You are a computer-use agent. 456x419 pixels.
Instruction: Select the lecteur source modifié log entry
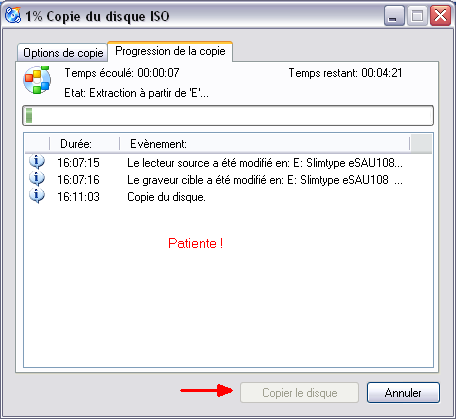pyautogui.click(x=228, y=163)
